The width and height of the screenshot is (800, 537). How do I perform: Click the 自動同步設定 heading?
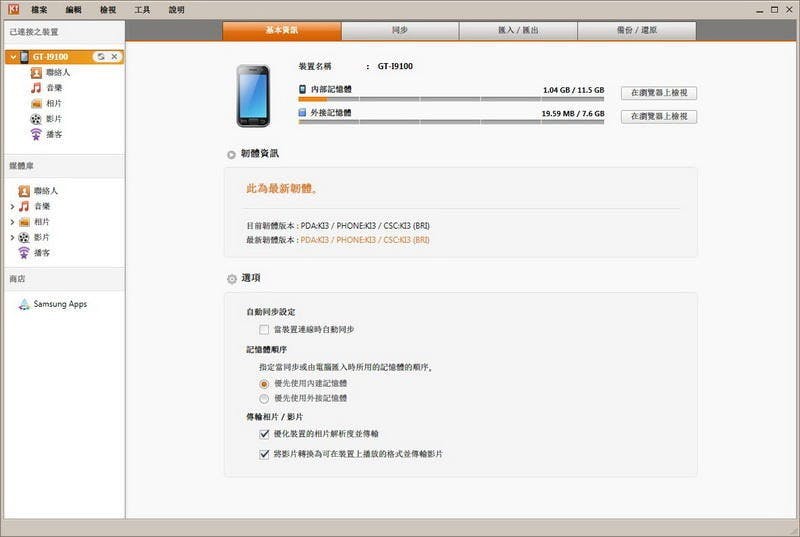270,312
